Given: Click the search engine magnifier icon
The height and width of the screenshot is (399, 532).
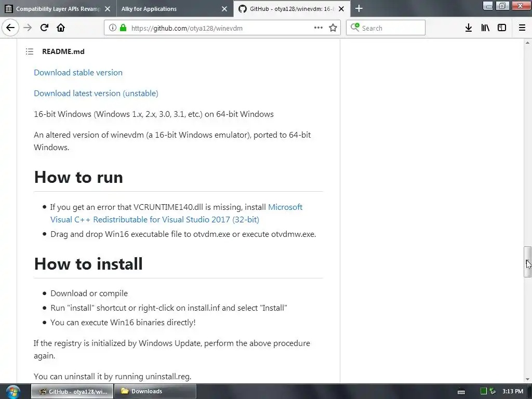Looking at the screenshot, I should [x=355, y=28].
